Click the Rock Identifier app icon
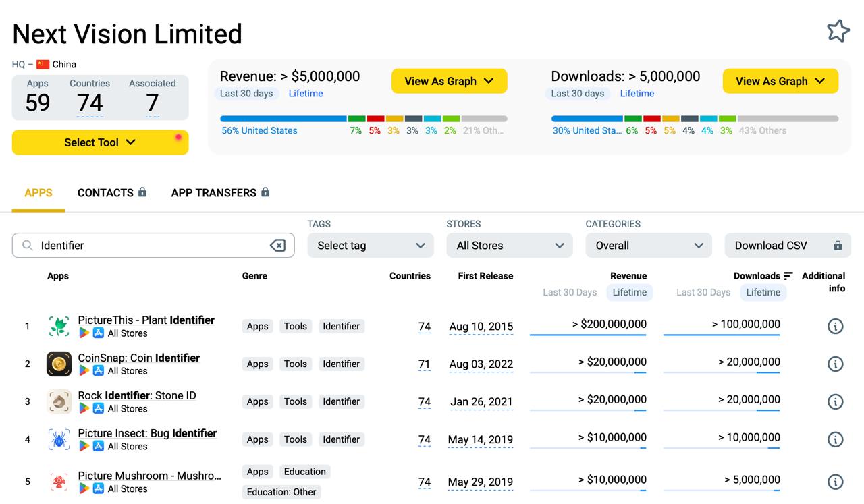The image size is (864, 504). tap(59, 401)
